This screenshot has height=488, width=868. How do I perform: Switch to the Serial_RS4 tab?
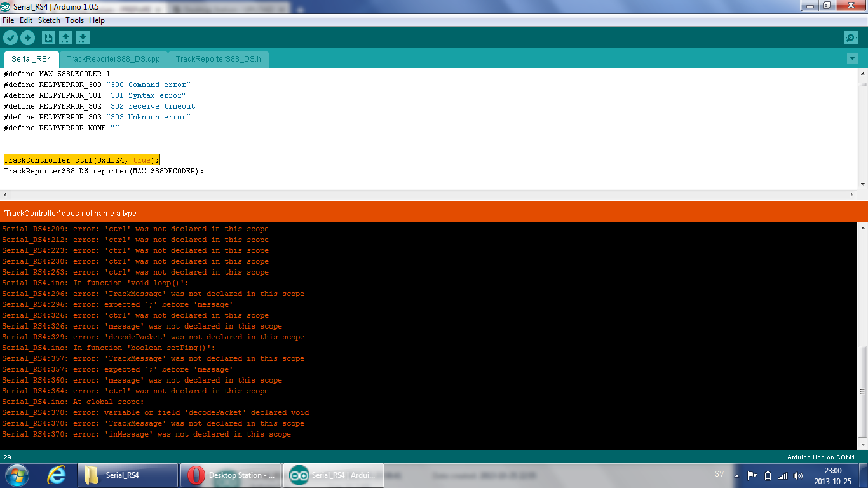31,59
